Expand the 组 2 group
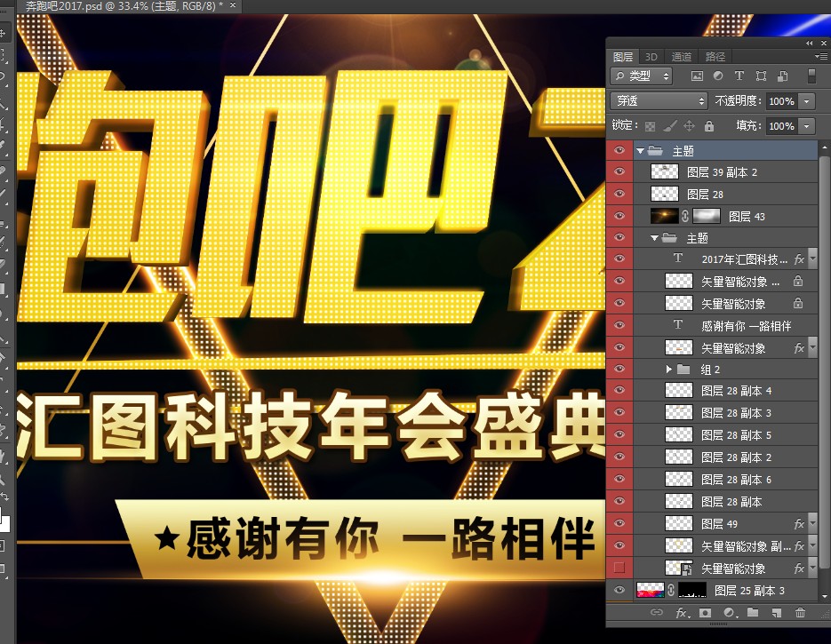 click(x=669, y=370)
